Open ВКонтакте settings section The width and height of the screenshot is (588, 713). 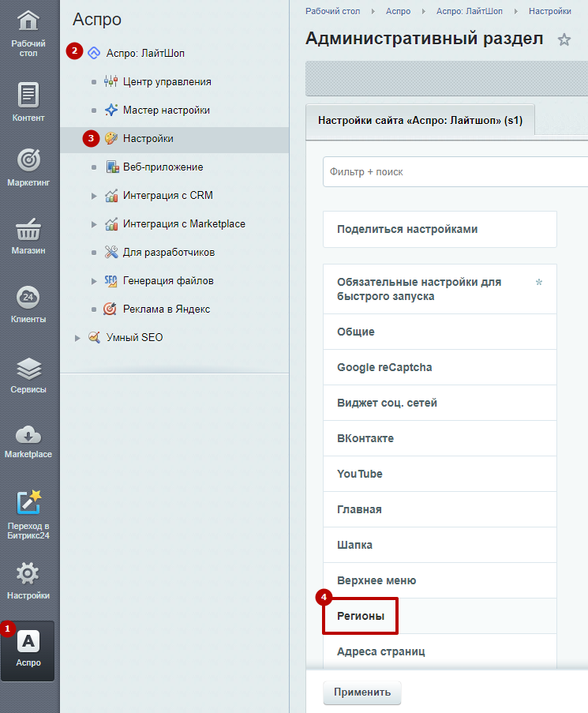point(440,438)
